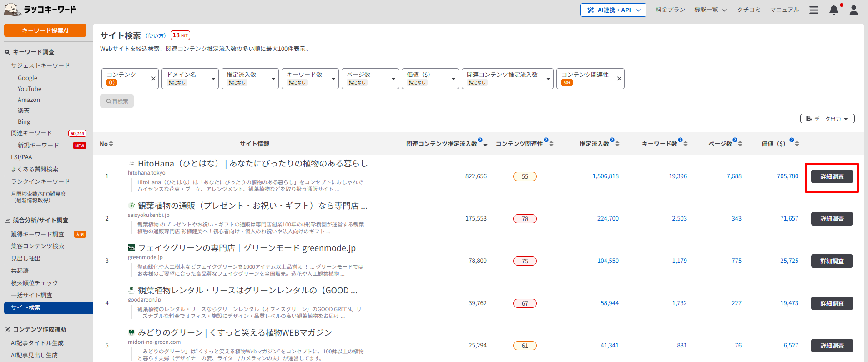
Task: Select 関連キーワード in sidebar
Action: coord(31,133)
